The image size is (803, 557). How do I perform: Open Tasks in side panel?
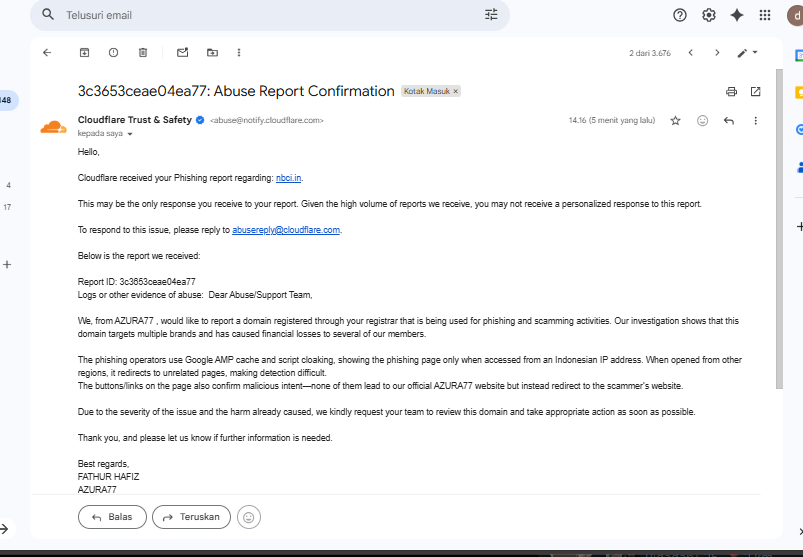coord(799,130)
